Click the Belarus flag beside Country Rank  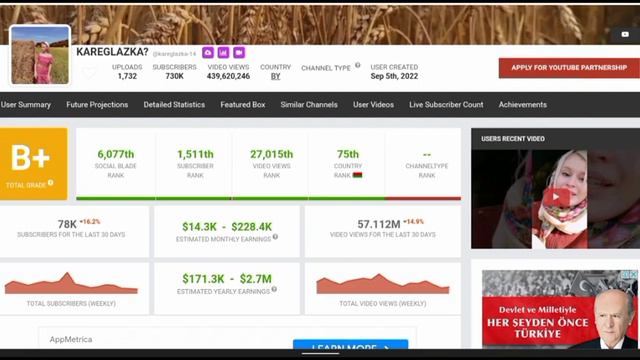click(x=358, y=175)
